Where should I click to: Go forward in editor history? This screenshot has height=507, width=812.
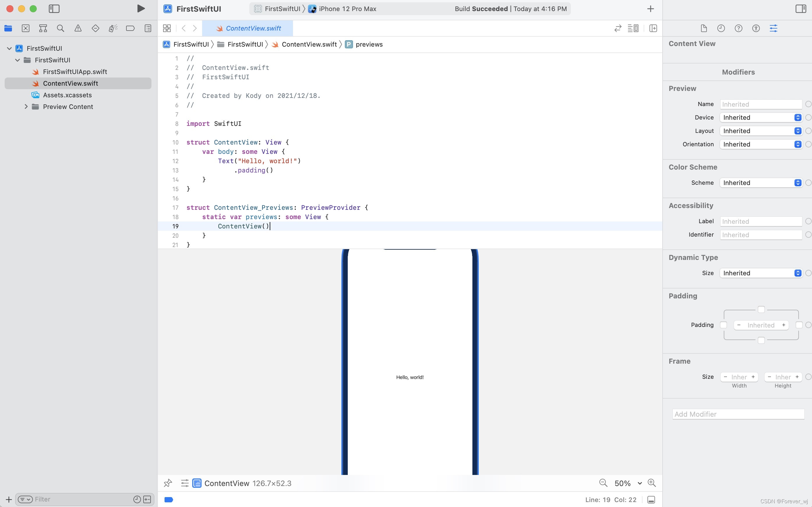pos(195,29)
